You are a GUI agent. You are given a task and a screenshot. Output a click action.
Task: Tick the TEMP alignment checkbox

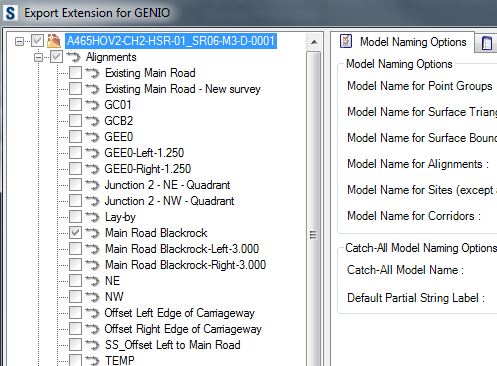[75, 360]
